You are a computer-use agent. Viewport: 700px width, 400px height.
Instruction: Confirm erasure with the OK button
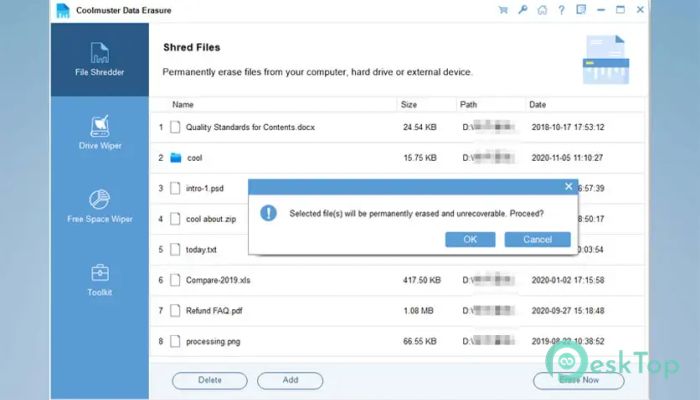point(469,239)
